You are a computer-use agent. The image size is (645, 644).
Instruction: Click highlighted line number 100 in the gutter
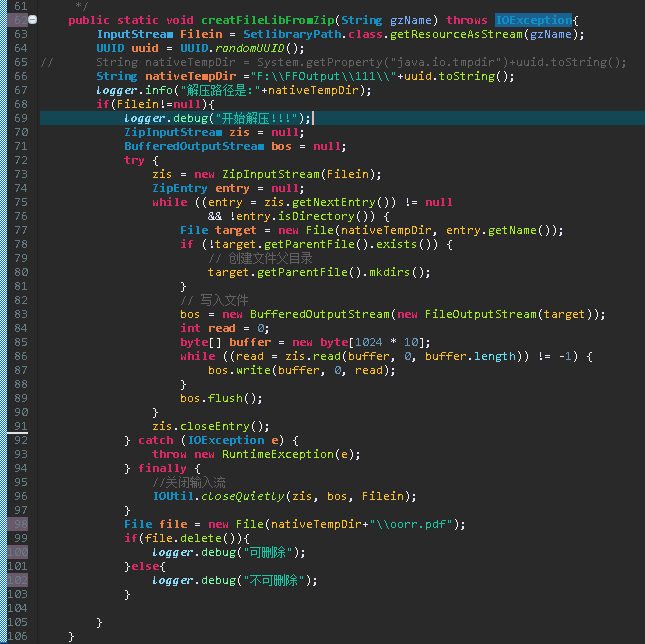pos(18,551)
